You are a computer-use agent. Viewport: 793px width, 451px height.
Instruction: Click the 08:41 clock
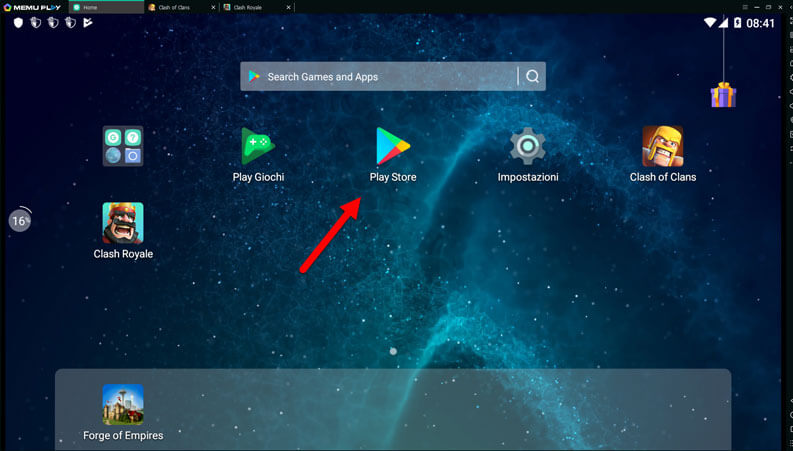[760, 23]
